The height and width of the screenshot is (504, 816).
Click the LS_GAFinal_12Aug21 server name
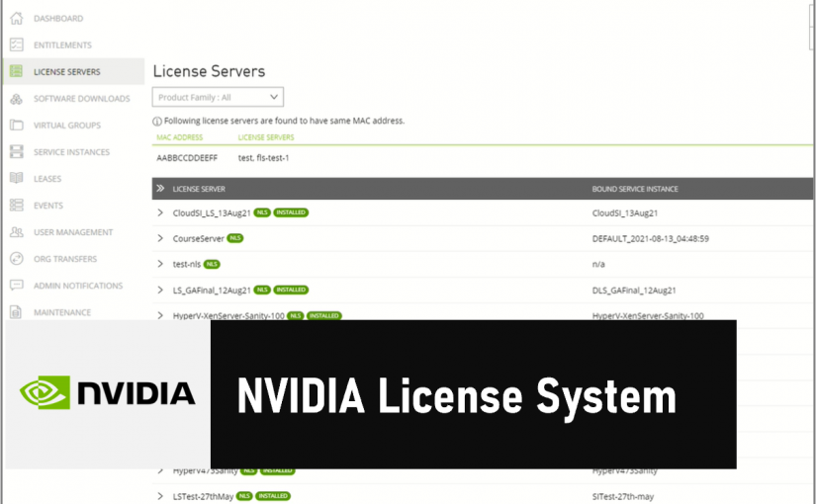click(x=212, y=291)
